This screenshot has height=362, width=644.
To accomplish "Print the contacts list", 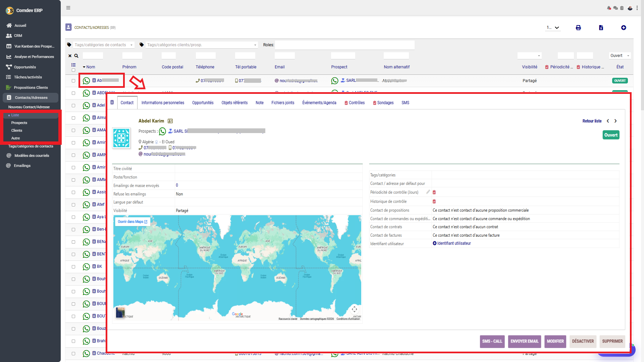I will click(x=578, y=28).
